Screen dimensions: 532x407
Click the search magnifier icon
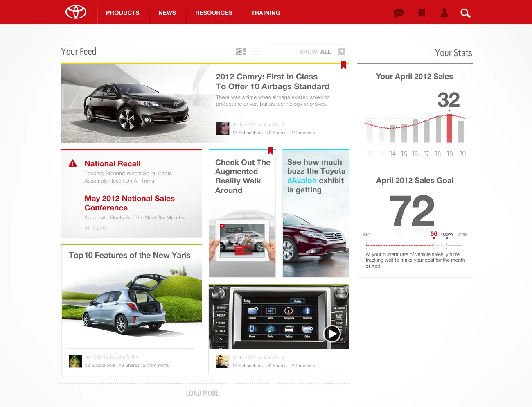(465, 13)
